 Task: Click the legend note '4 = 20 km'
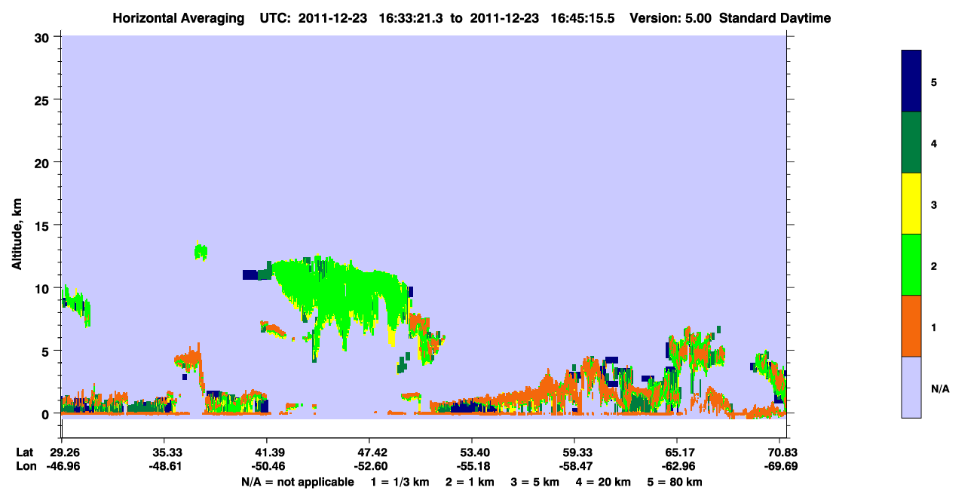click(x=603, y=482)
